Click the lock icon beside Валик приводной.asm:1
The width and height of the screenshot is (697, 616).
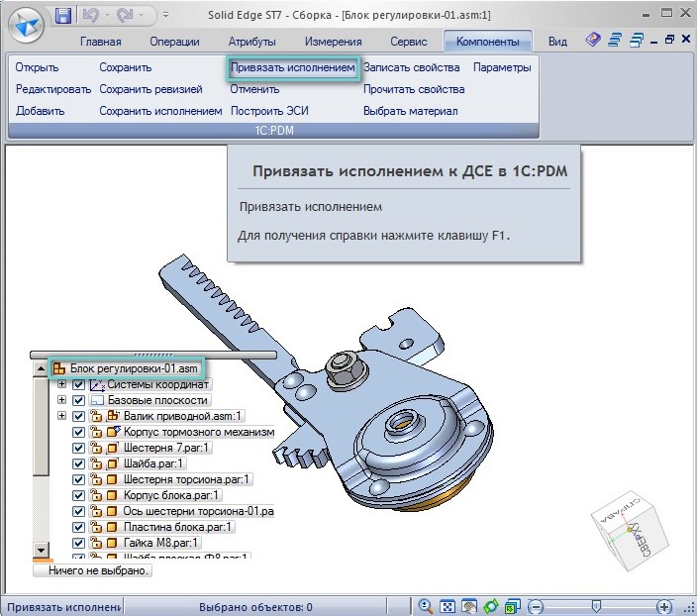(96, 416)
